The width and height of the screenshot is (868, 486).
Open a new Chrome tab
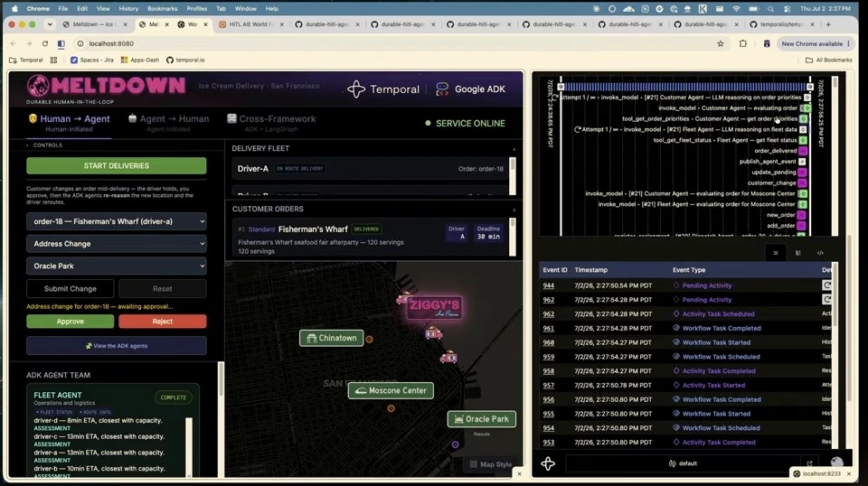[828, 24]
